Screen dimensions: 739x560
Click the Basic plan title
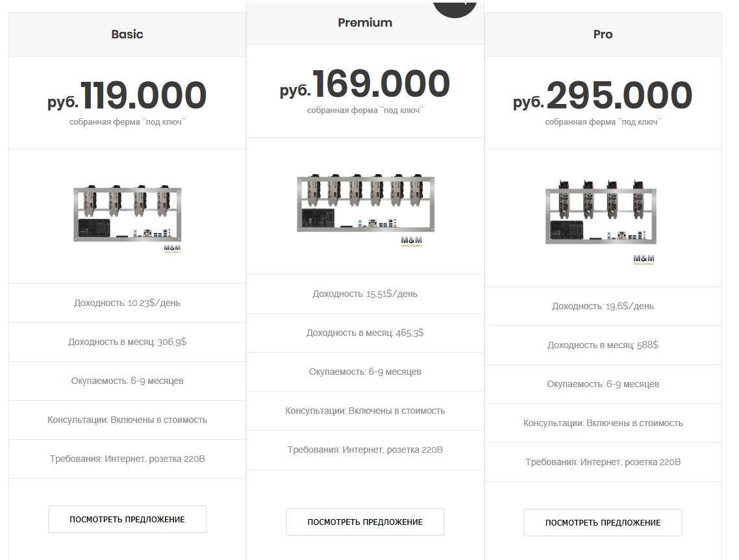(x=127, y=34)
